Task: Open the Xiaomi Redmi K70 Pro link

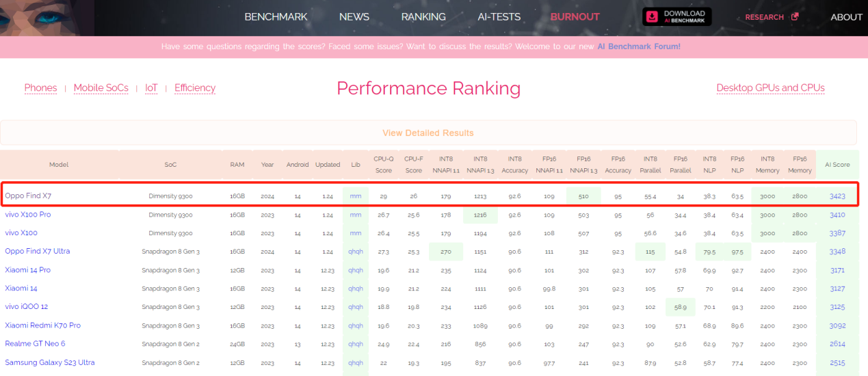Action: [x=42, y=325]
